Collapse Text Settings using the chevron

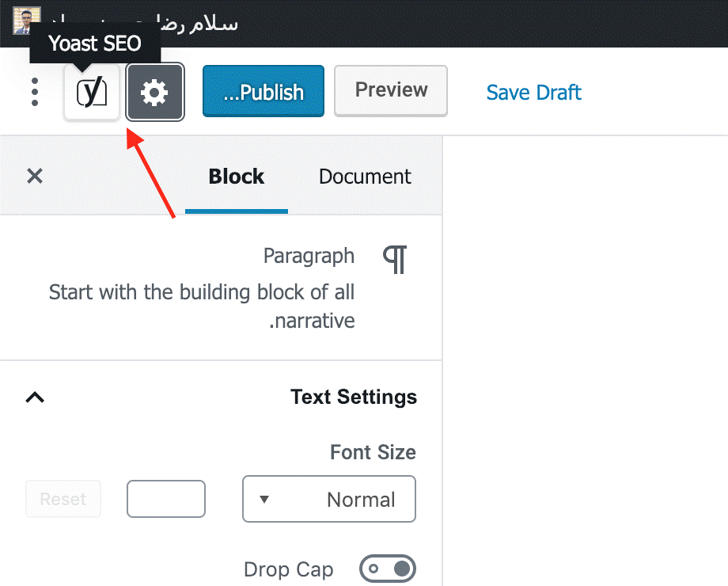[35, 397]
